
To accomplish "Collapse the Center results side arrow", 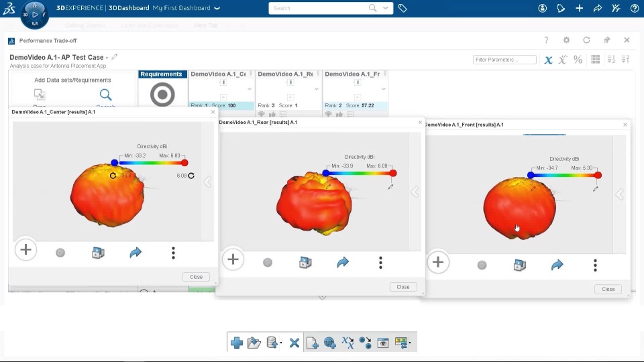I will [207, 182].
